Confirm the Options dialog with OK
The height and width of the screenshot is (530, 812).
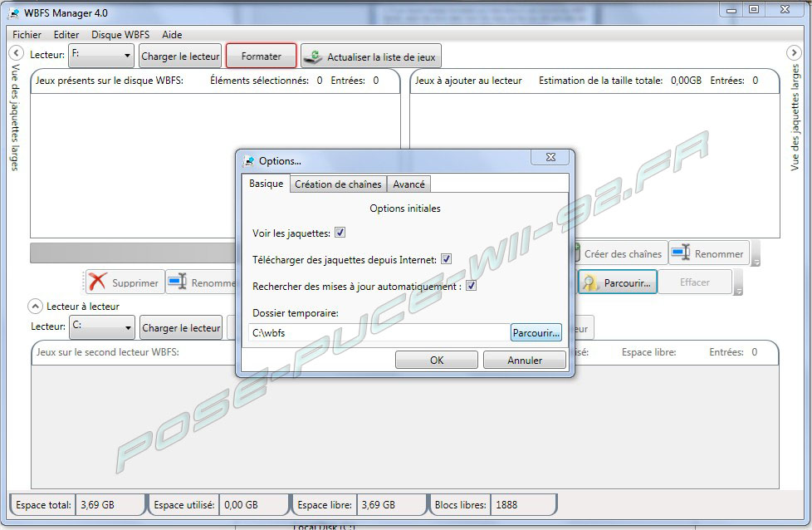437,360
